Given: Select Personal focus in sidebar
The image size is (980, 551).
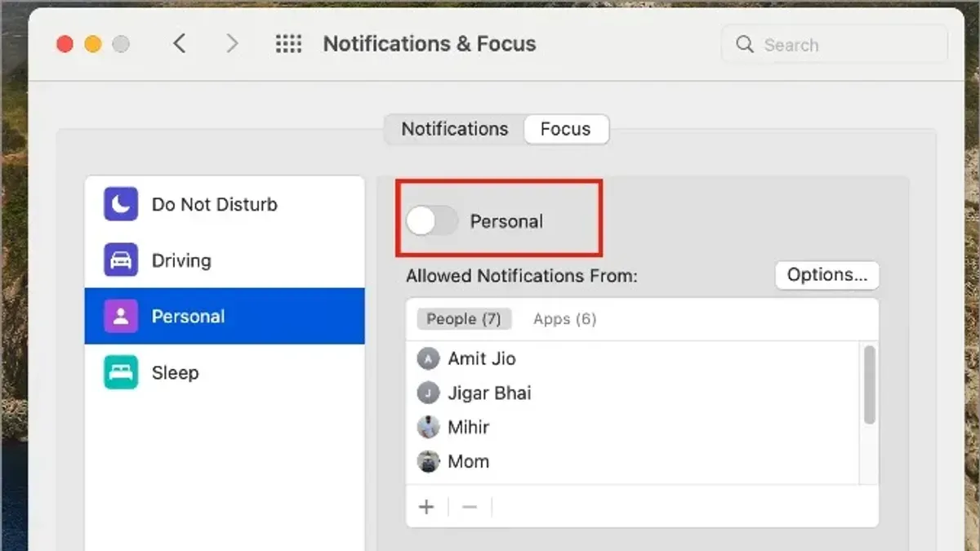Looking at the screenshot, I should (225, 316).
